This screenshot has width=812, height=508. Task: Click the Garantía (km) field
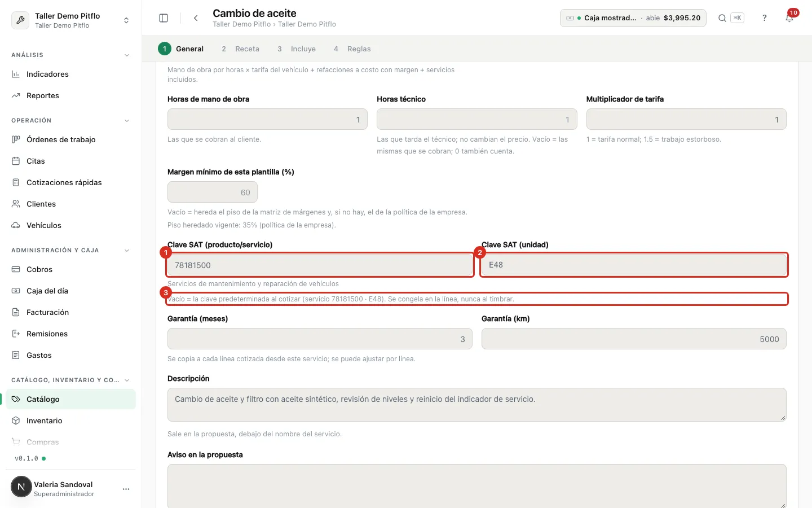coord(634,339)
